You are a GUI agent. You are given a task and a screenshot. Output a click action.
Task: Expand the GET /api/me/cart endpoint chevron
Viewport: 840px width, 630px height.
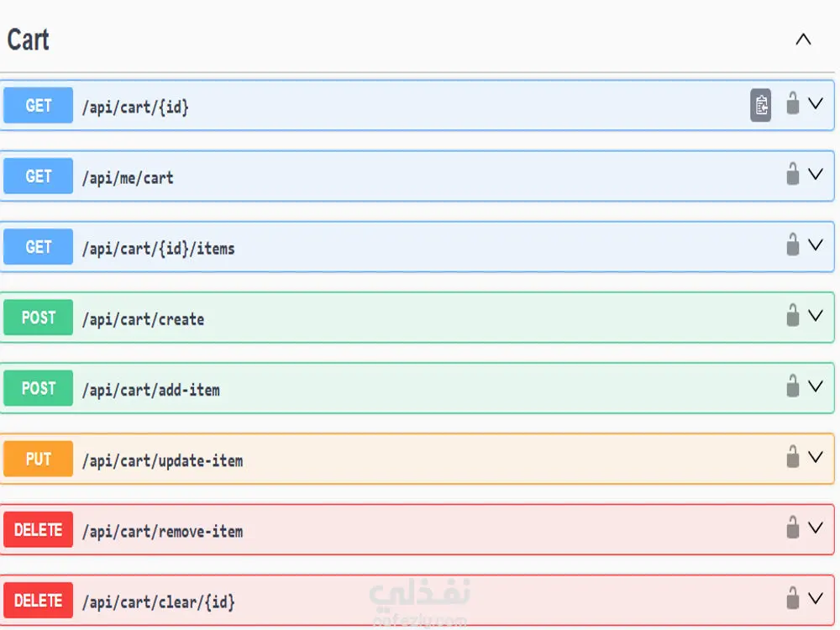tap(815, 174)
